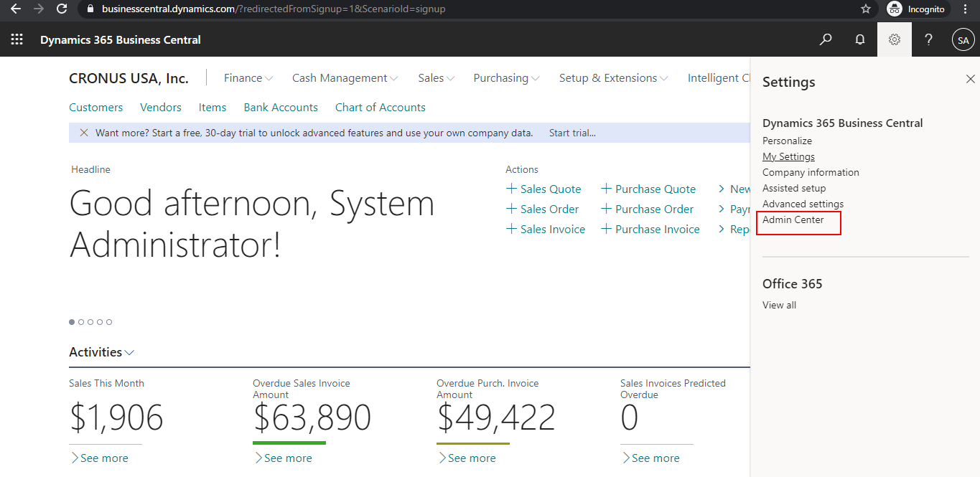Open the Items list
980x477 pixels.
click(x=213, y=108)
